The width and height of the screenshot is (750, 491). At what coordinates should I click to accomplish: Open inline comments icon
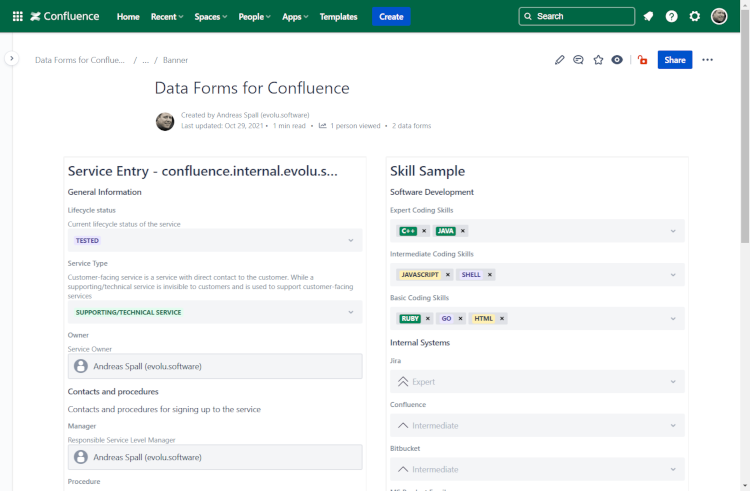578,60
